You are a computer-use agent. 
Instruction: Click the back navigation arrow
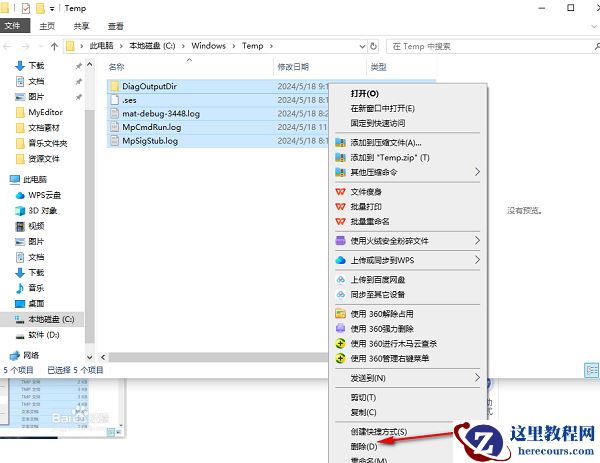tap(7, 46)
